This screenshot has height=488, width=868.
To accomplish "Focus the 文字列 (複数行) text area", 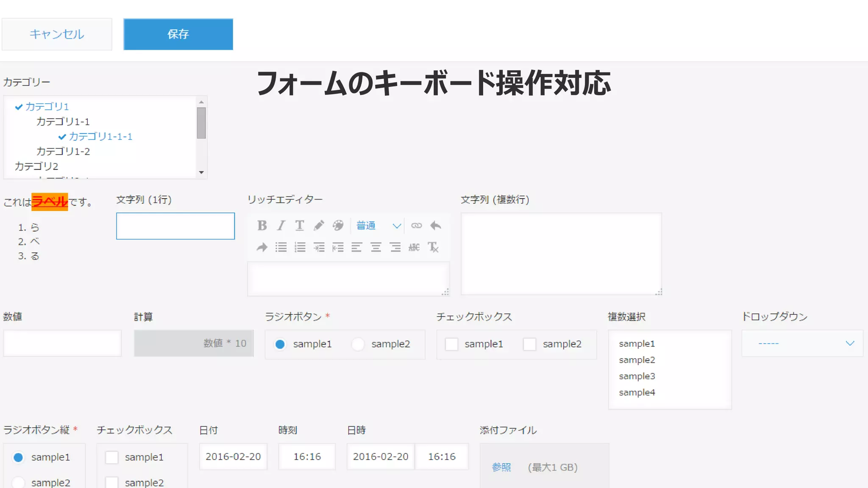I will point(561,254).
